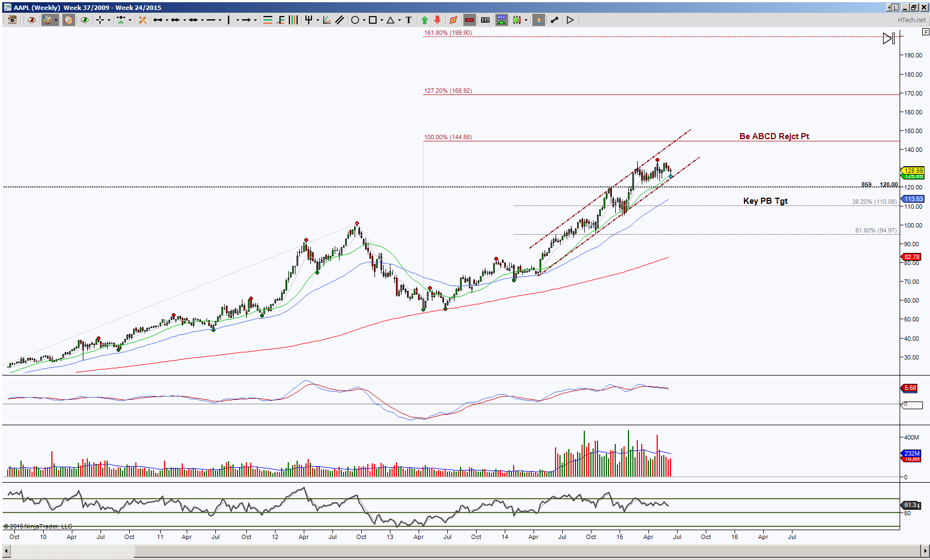Click the '61.80% (94.97)' retracement label
This screenshot has height=560, width=930.
coord(876,230)
